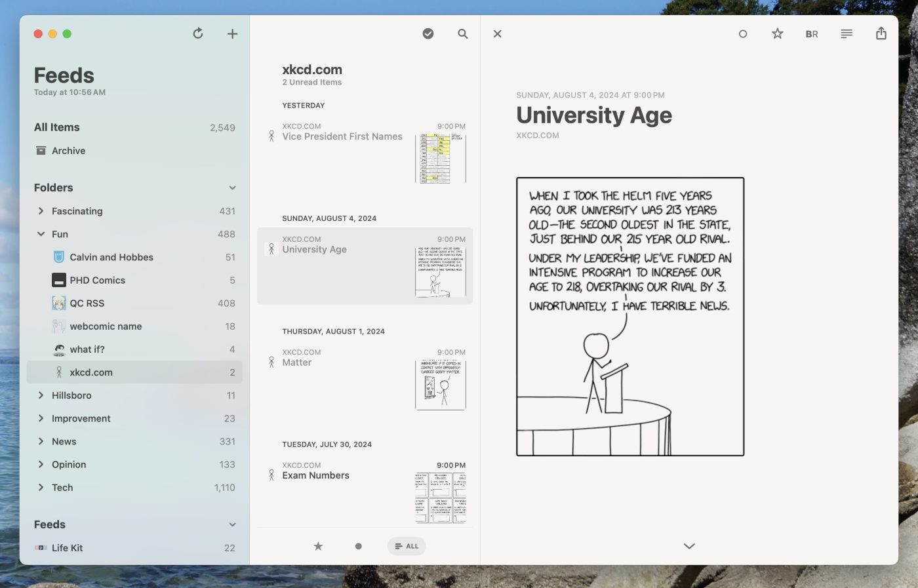Select the Improvement folder name
918x588 pixels.
81,418
